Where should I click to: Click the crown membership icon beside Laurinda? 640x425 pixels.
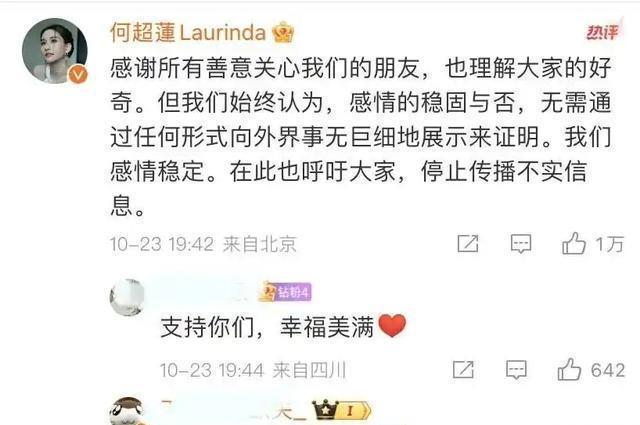283,33
